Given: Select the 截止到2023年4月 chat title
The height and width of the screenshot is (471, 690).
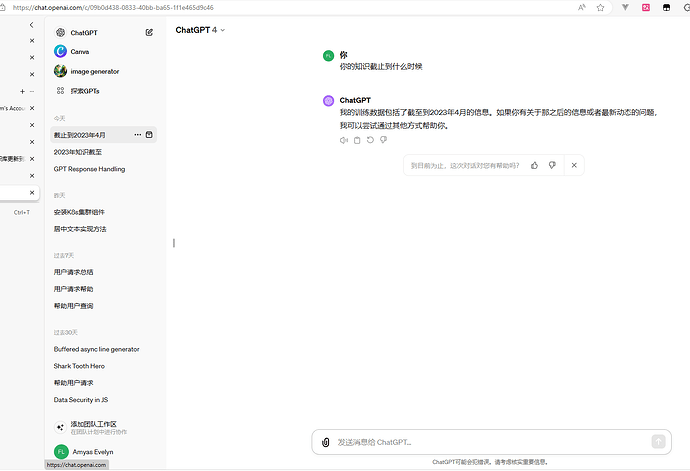Looking at the screenshot, I should (80, 135).
